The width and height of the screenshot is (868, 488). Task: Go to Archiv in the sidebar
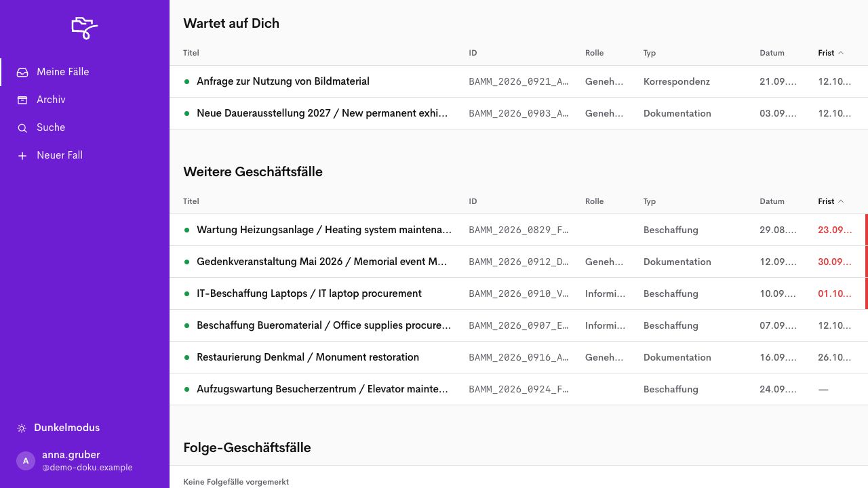85,100
